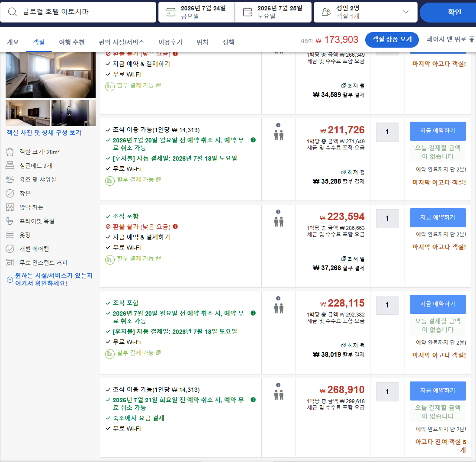The image size is (476, 462).
Task: Click occupancy info icon in 211,726 row
Action: click(278, 125)
